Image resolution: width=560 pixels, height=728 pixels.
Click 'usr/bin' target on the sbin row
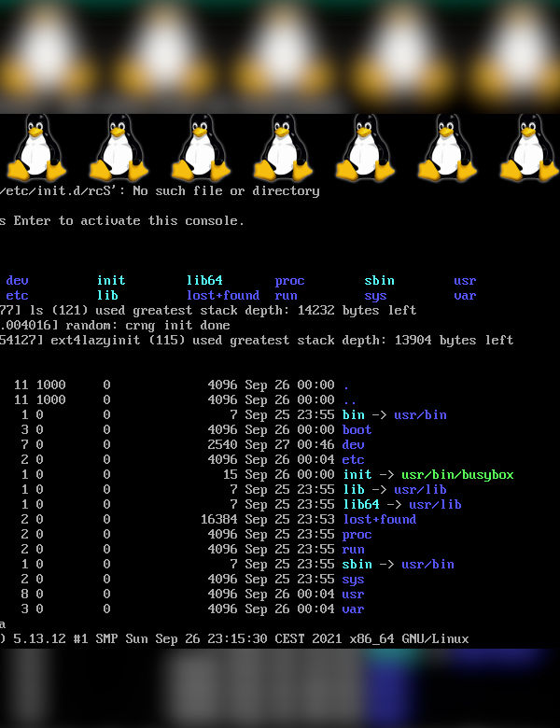tap(427, 564)
